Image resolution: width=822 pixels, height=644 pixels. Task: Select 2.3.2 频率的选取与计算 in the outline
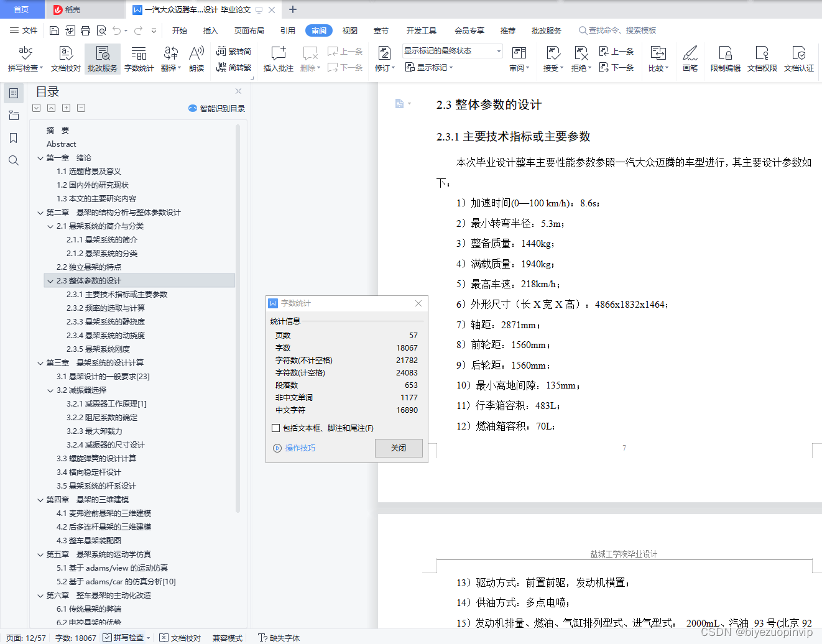tap(106, 308)
